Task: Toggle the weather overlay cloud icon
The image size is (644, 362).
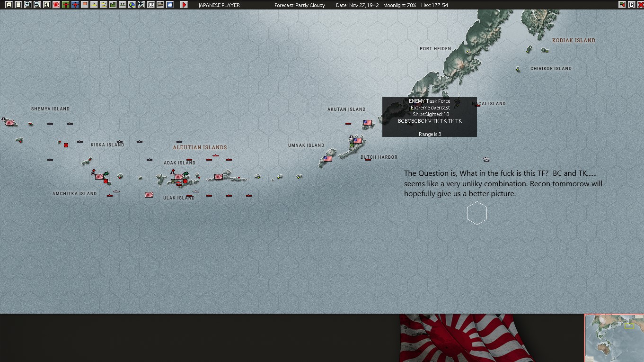Action: (x=170, y=5)
